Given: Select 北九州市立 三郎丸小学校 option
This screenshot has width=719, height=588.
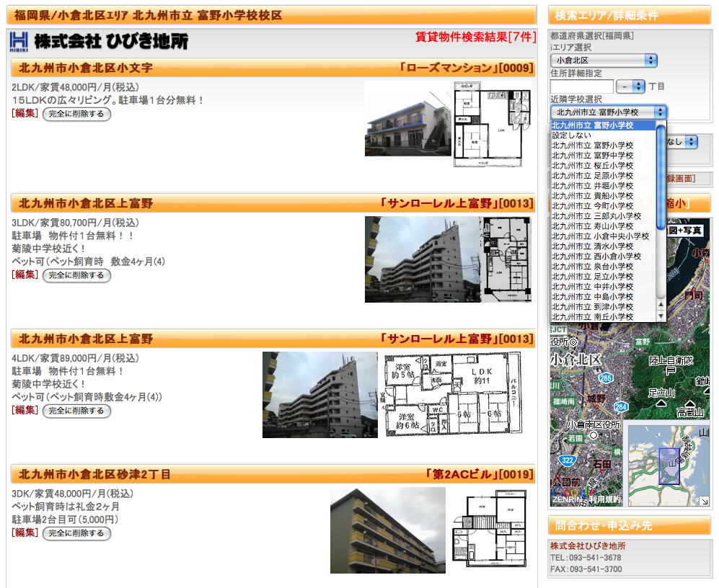Looking at the screenshot, I should 603,216.
